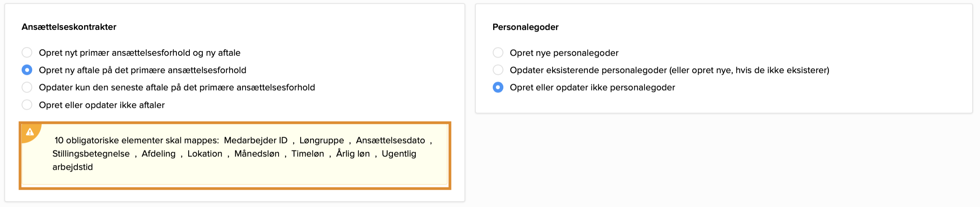The width and height of the screenshot is (980, 207).
Task: Click 'Ansættelsesdato' in the warning box
Action: click(x=390, y=140)
